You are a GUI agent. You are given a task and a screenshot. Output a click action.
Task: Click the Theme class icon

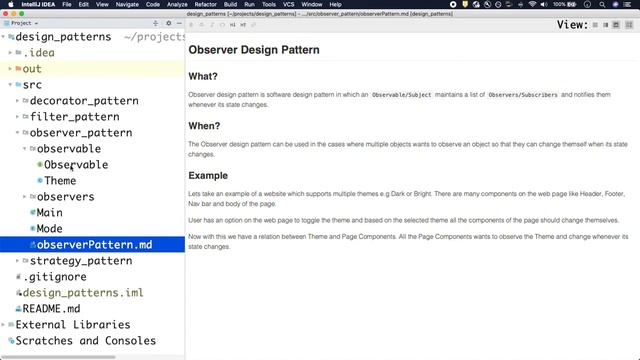40,180
